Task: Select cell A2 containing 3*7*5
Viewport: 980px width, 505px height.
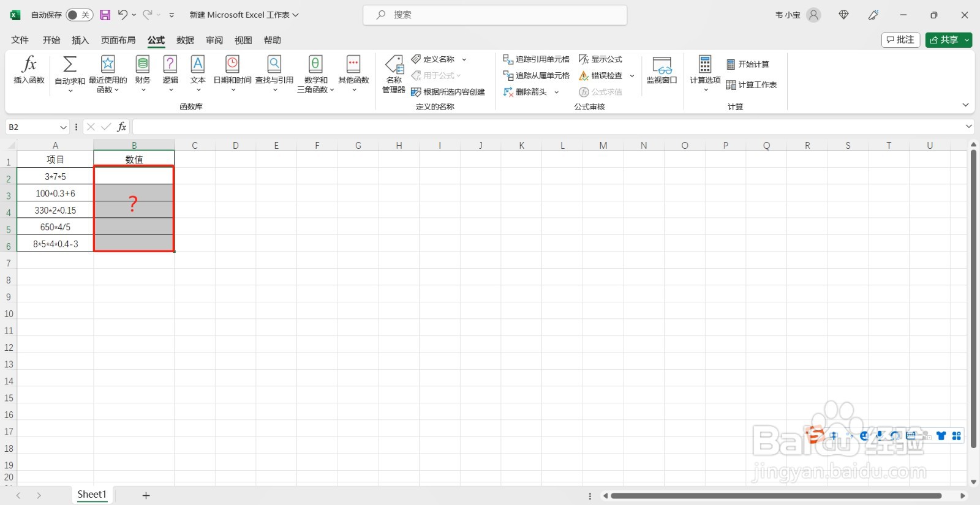Action: 55,176
